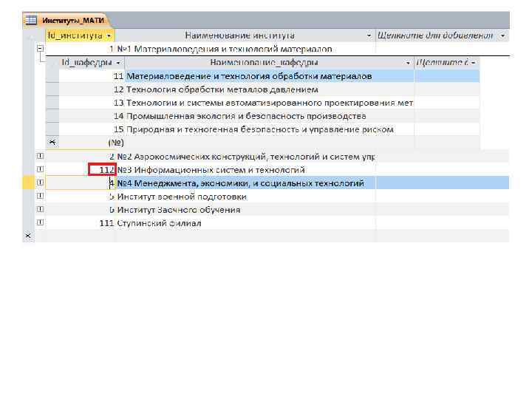Click the Id cell with value 14
The width and height of the screenshot is (532, 399).
tap(92, 116)
